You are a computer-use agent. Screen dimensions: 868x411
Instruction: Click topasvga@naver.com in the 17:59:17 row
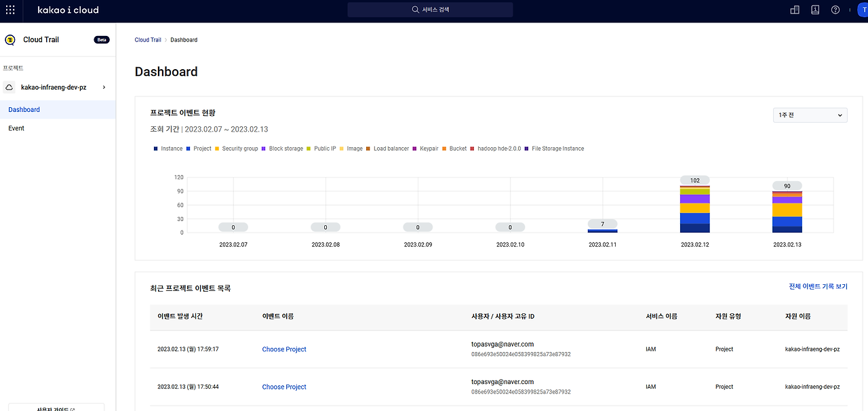pyautogui.click(x=502, y=345)
